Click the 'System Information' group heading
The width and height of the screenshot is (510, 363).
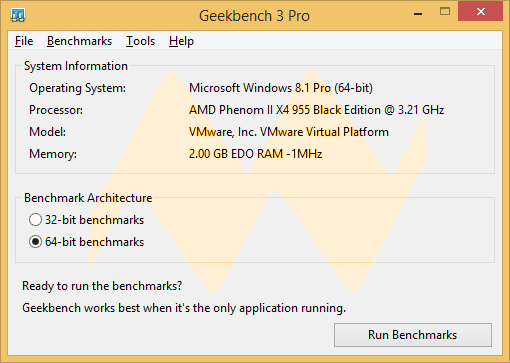point(76,66)
